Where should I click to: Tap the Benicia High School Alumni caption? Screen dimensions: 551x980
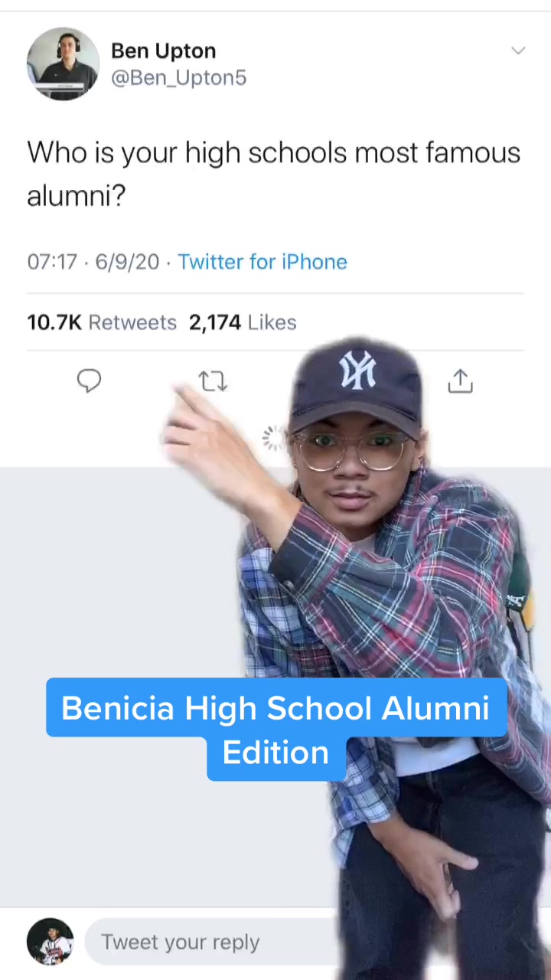pos(275,708)
